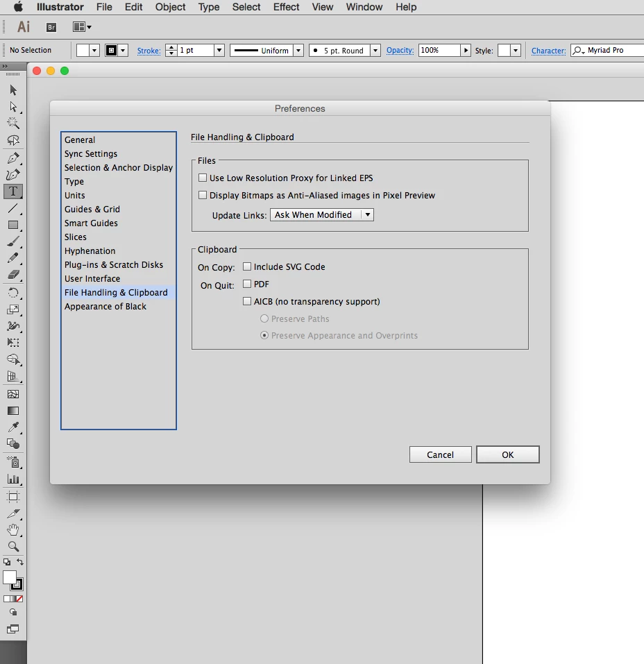The height and width of the screenshot is (664, 644).
Task: Open the Update Links dropdown
Action: [321, 214]
